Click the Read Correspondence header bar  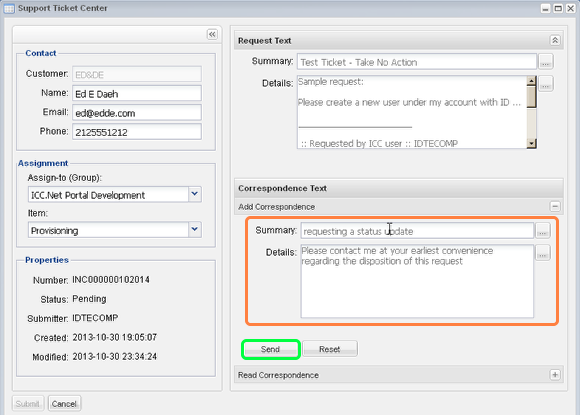coord(399,375)
